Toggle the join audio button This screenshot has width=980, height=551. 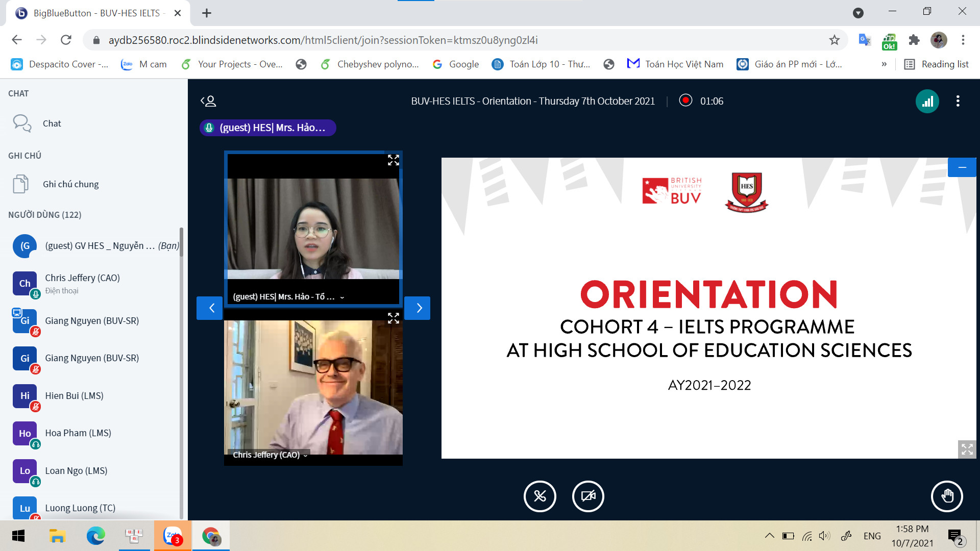(540, 496)
